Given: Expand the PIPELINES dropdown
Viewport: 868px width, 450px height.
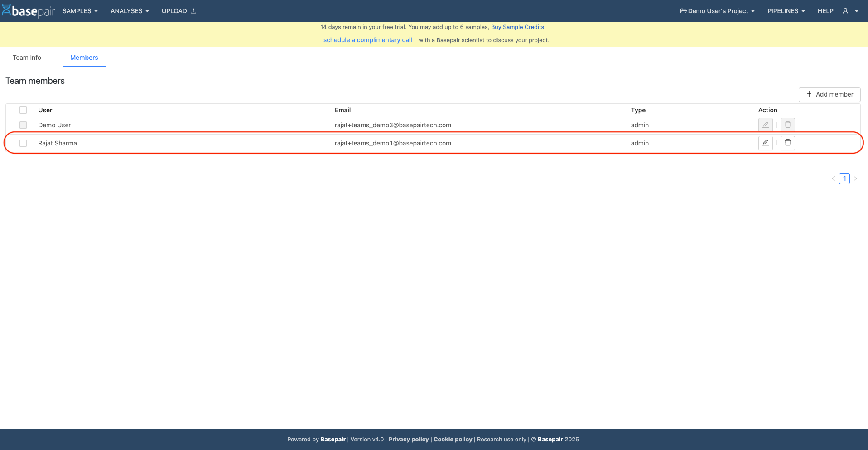Looking at the screenshot, I should 786,11.
